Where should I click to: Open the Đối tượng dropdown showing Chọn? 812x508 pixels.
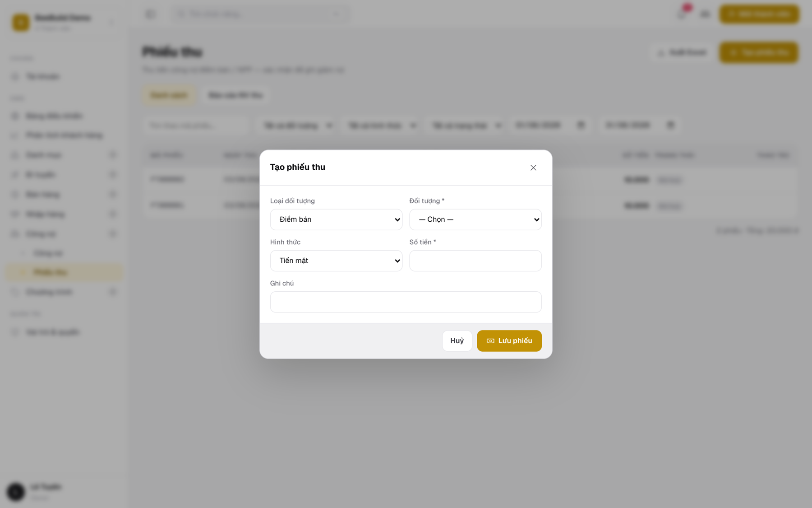point(475,219)
